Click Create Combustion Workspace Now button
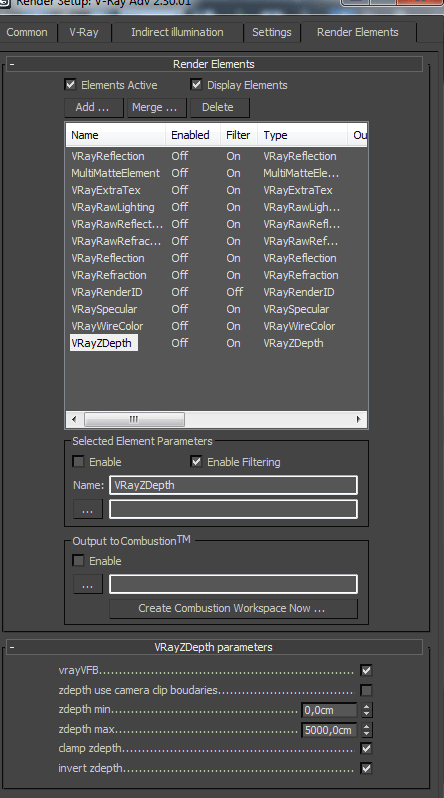444x798 pixels. click(233, 609)
